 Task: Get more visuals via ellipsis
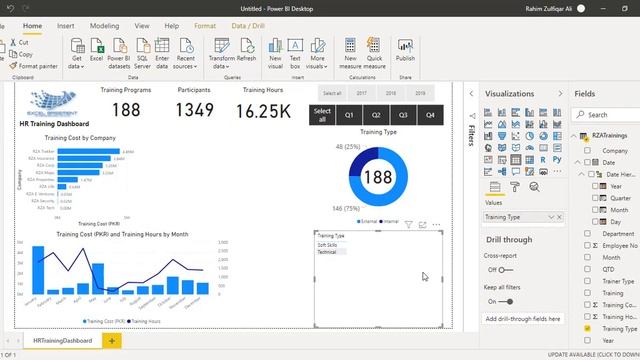pos(557,171)
